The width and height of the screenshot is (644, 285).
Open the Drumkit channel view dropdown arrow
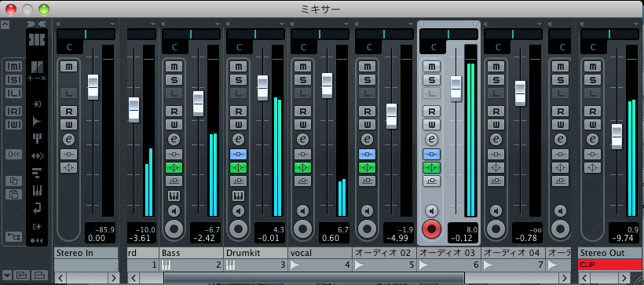click(282, 24)
